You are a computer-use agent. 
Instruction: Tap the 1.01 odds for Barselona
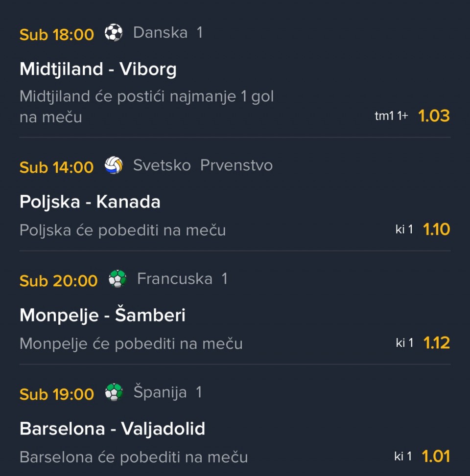pos(435,456)
